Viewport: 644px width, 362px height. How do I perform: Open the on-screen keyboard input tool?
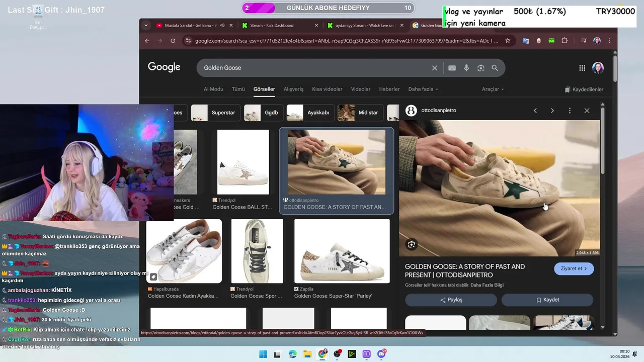pyautogui.click(x=452, y=68)
